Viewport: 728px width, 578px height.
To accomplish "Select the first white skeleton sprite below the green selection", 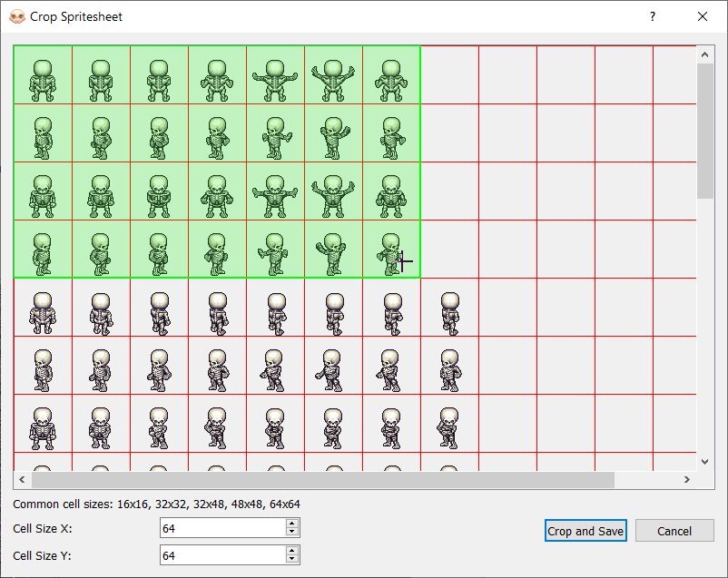I will tap(43, 308).
